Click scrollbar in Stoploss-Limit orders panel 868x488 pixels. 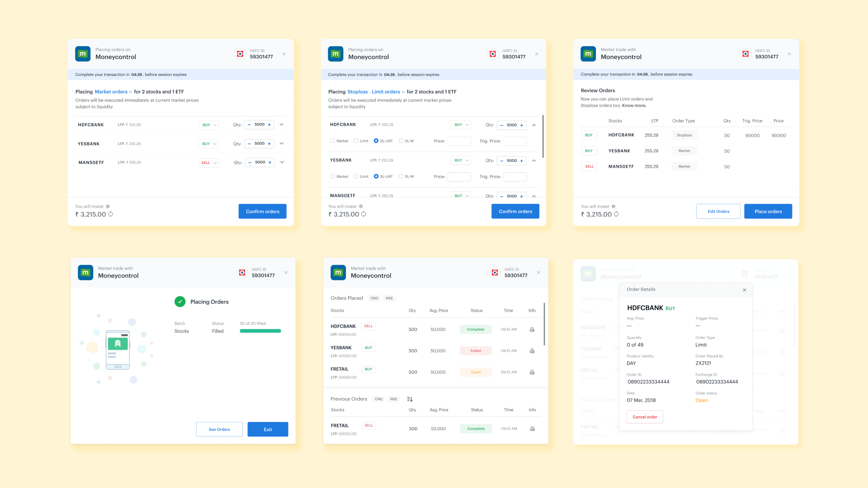point(543,136)
